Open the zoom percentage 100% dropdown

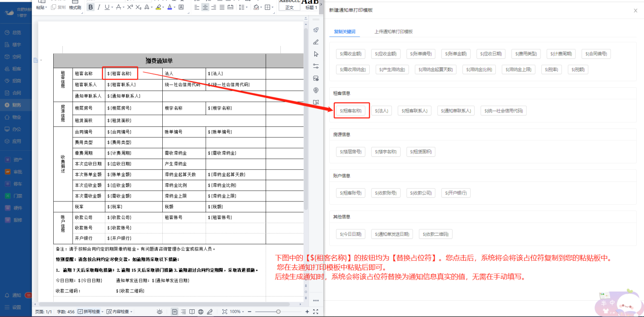click(x=237, y=312)
